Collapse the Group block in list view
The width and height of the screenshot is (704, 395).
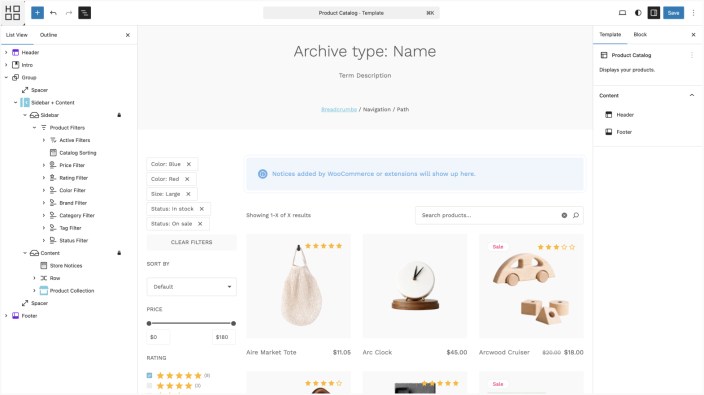coord(6,78)
